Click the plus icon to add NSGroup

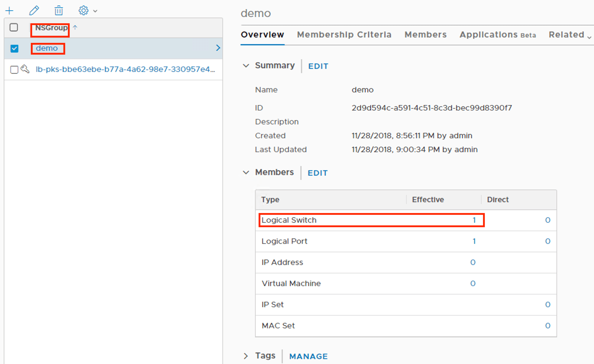tap(9, 11)
